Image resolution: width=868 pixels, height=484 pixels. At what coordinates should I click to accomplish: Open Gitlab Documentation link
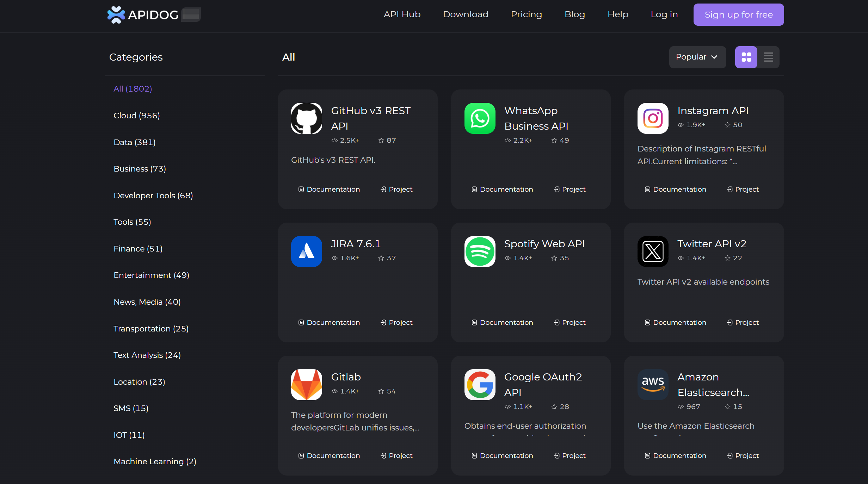point(329,456)
